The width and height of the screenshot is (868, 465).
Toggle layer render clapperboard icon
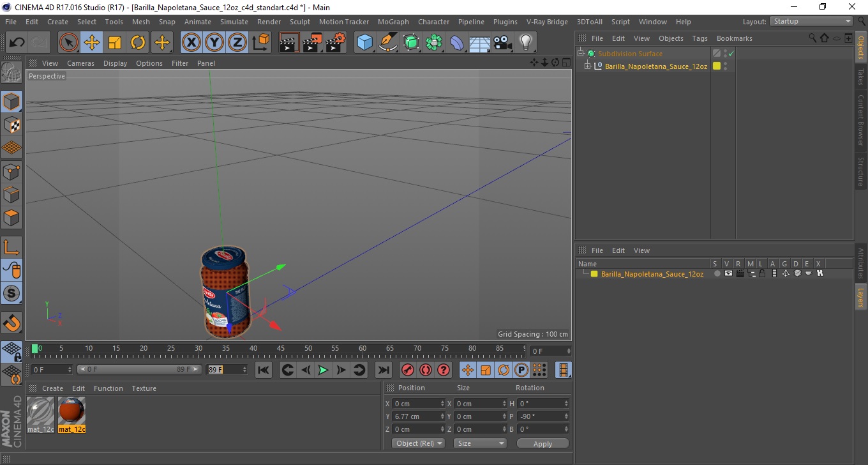740,273
